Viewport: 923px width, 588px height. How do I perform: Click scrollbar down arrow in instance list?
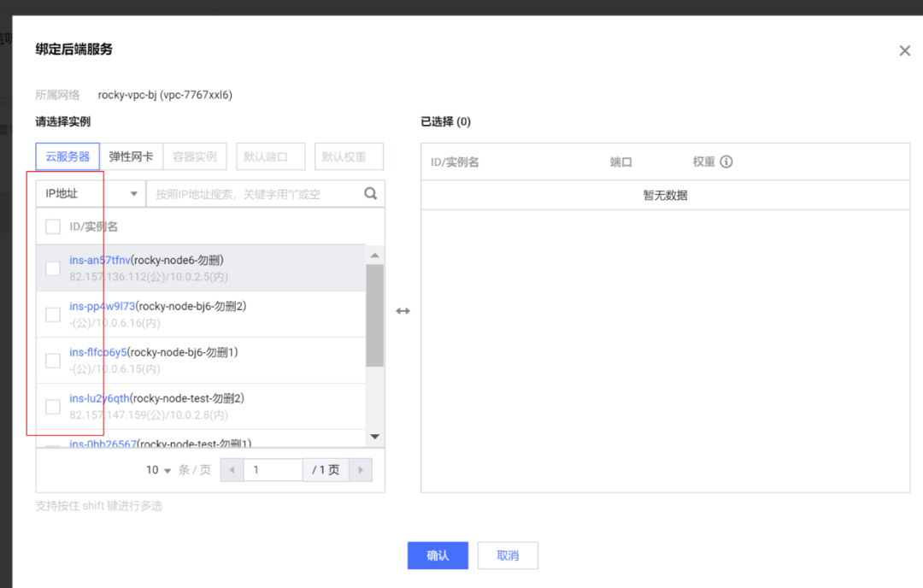[x=375, y=437]
